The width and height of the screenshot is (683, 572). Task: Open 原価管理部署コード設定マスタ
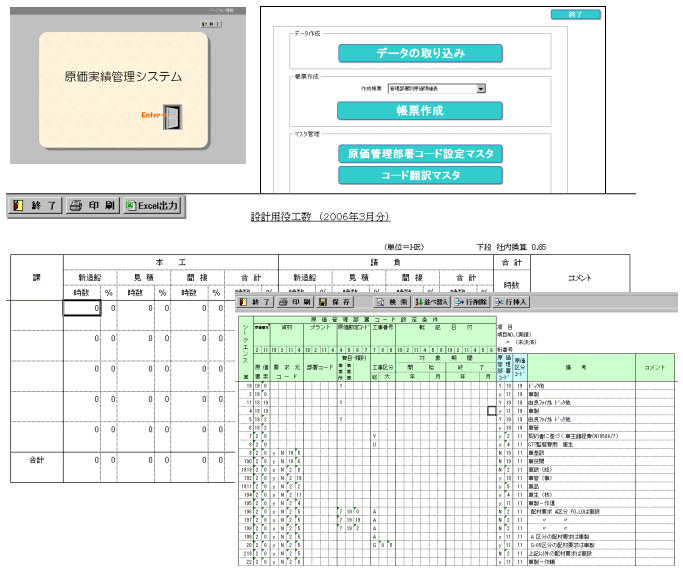420,153
